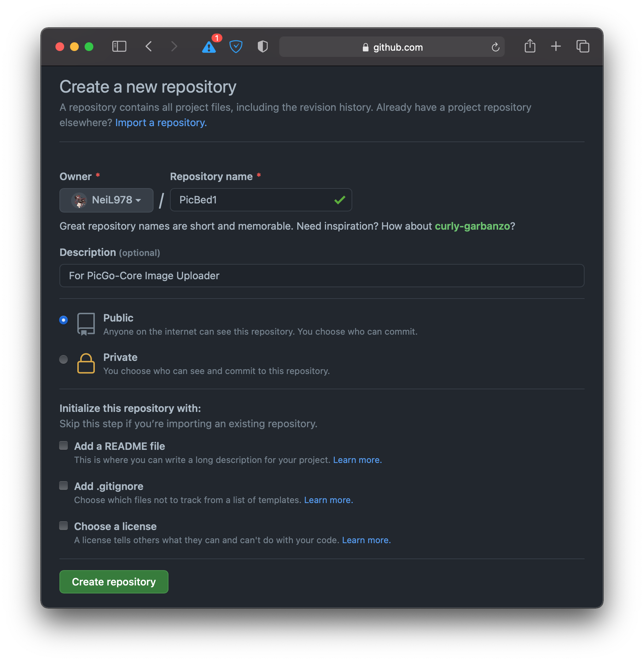Enable the Add a README file checkbox
644x662 pixels.
(64, 445)
